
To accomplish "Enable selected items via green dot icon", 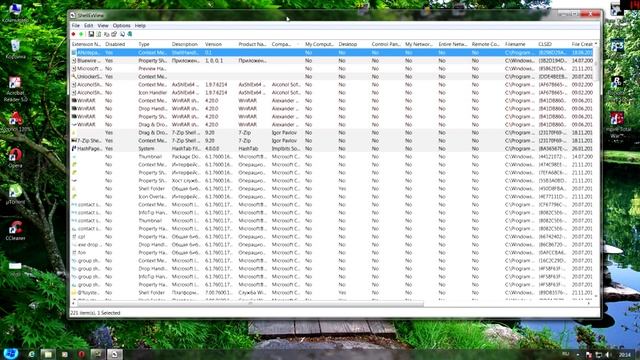I will click(81, 34).
